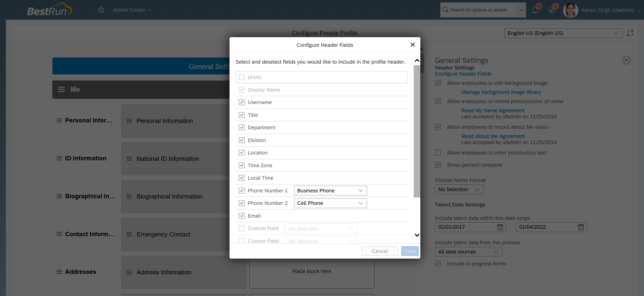Click the Biographical In... section handle icon

pyautogui.click(x=59, y=196)
